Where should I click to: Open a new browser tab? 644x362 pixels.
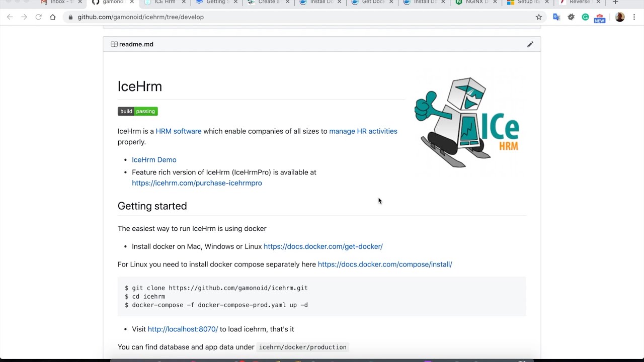pyautogui.click(x=615, y=2)
